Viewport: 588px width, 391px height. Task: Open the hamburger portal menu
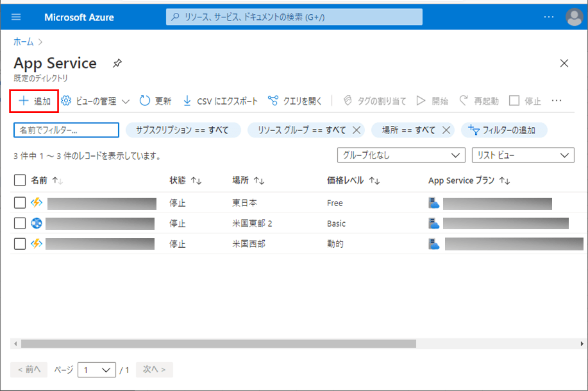[x=16, y=17]
